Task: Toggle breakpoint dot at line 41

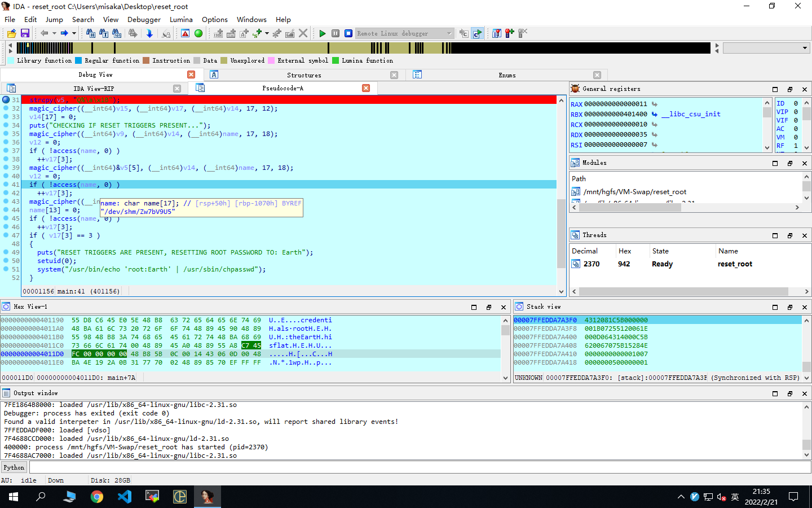Action: [6, 185]
